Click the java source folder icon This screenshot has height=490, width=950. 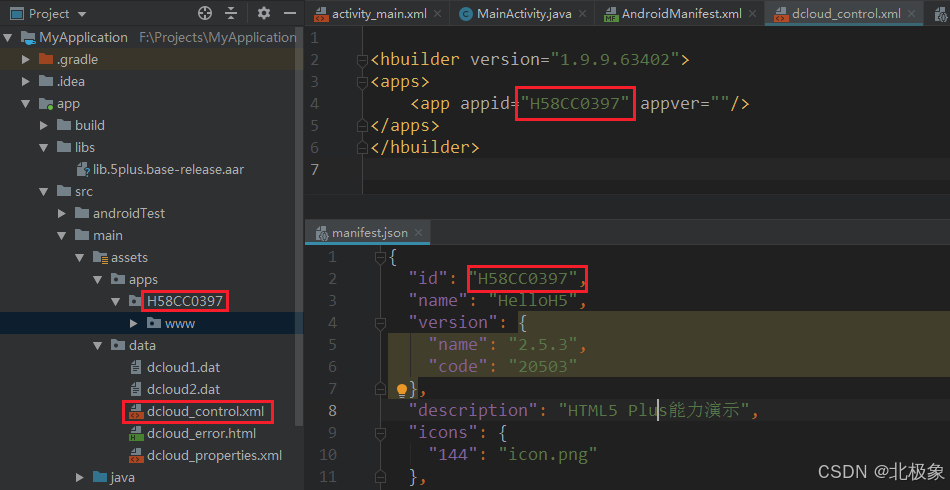point(100,477)
